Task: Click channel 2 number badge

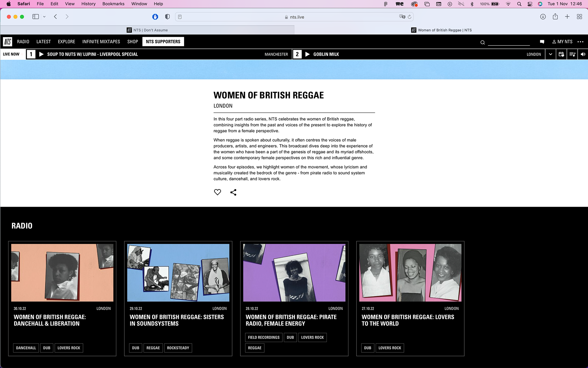Action: coord(297,54)
